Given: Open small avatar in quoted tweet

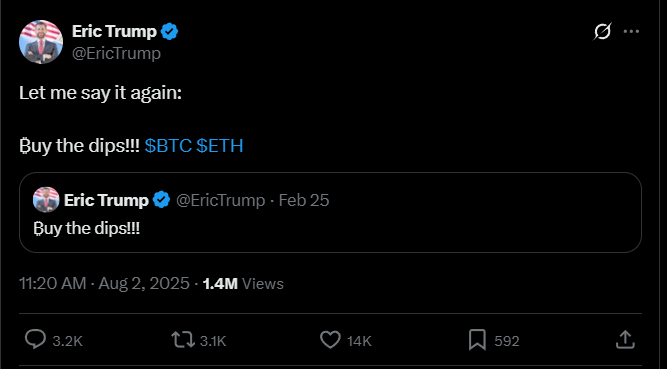Looking at the screenshot, I should [x=46, y=200].
